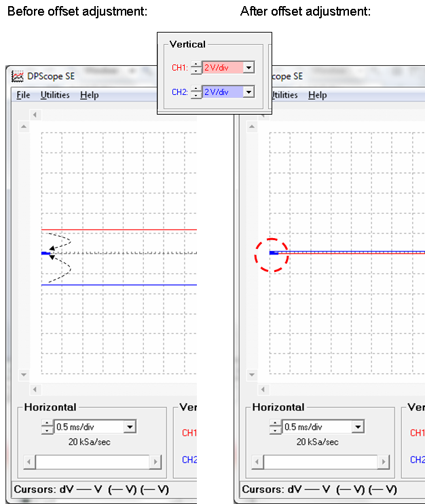Image resolution: width=425 pixels, height=504 pixels.
Task: Decrease CH1 vertical scale with stepper down arrow
Action: pyautogui.click(x=196, y=71)
